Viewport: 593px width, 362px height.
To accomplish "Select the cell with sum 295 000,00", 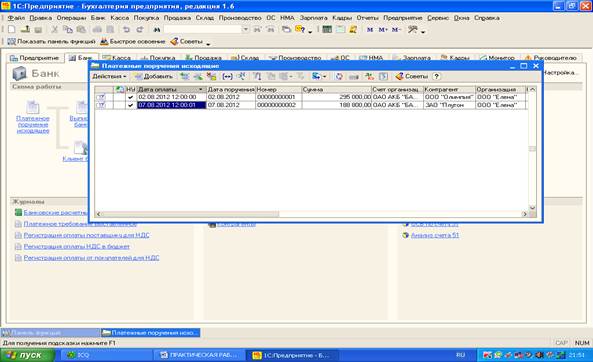I will point(337,97).
